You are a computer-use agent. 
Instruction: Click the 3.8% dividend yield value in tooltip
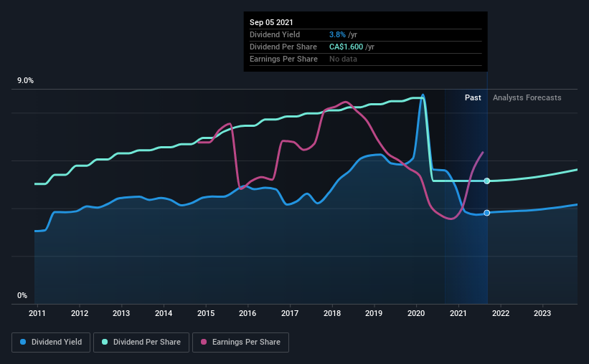(337, 34)
